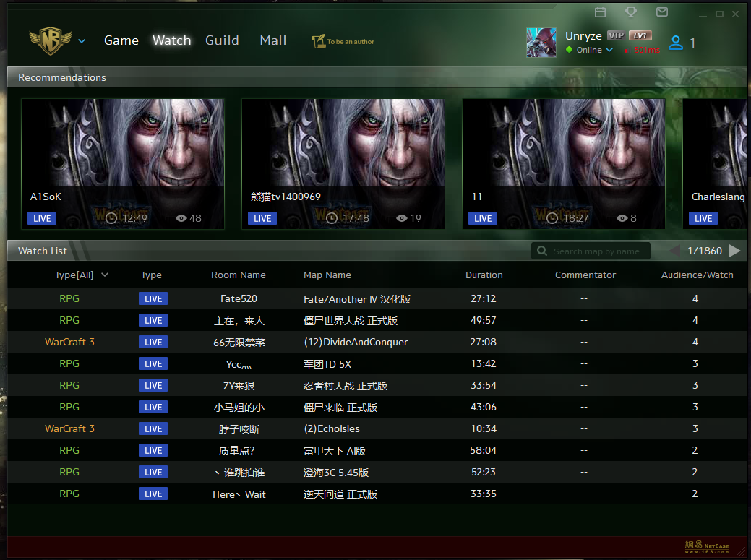
Task: Select the 僵尸来临 正式版 map name
Action: (x=340, y=408)
